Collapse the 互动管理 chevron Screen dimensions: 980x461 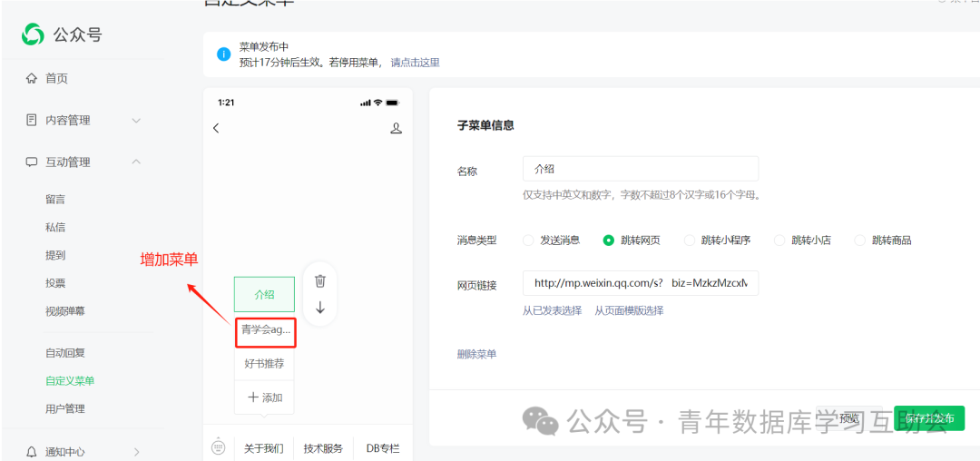click(x=136, y=162)
